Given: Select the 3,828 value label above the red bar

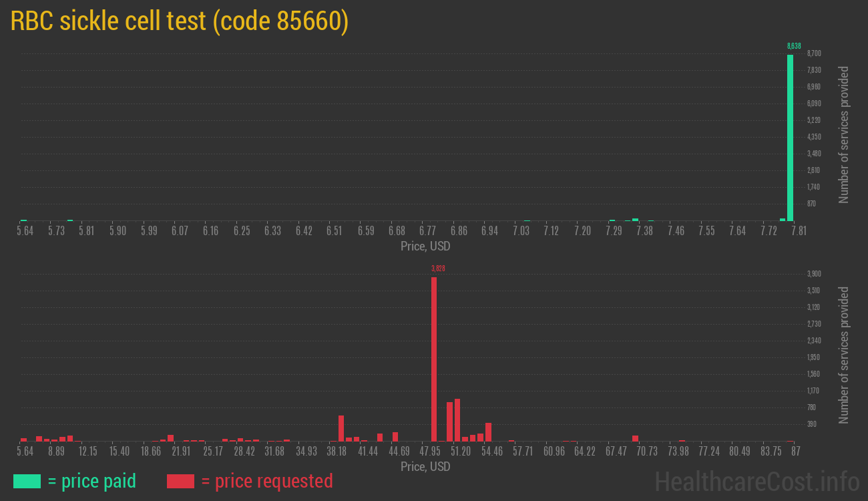Looking at the screenshot, I should click(x=438, y=269).
